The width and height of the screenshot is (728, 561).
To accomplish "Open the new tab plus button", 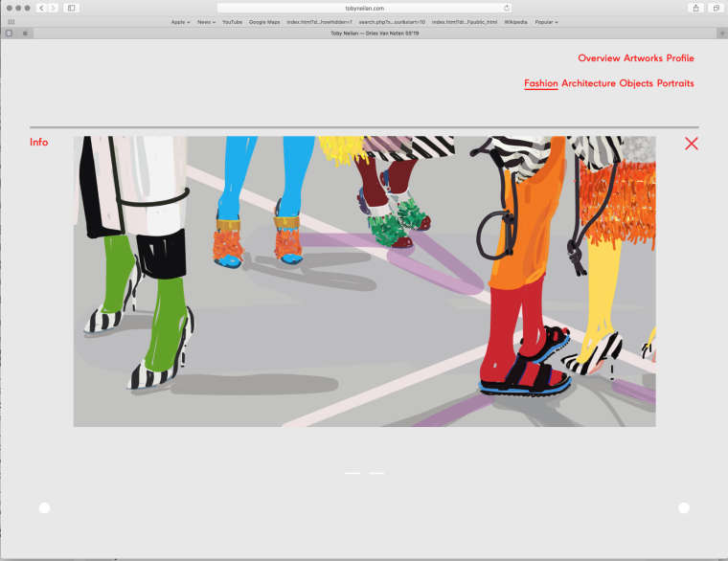I will (721, 33).
